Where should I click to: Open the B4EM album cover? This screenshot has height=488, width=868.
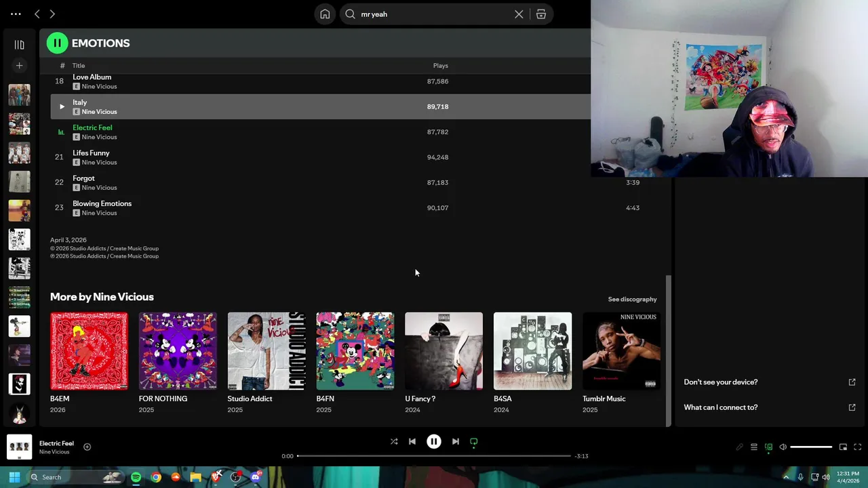point(89,351)
